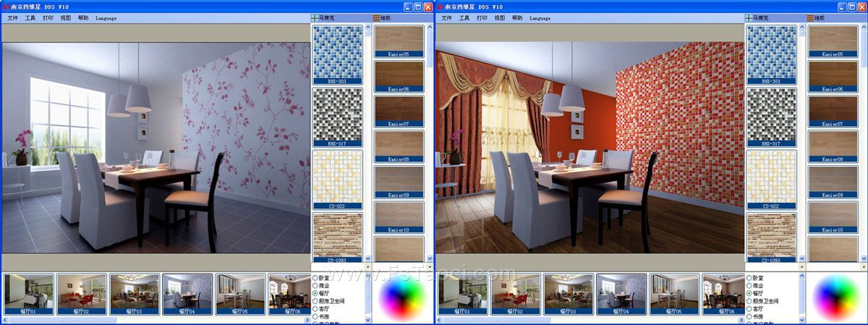Apply Kanier10 floor in right window
This screenshot has width=868, height=325.
pos(833,216)
